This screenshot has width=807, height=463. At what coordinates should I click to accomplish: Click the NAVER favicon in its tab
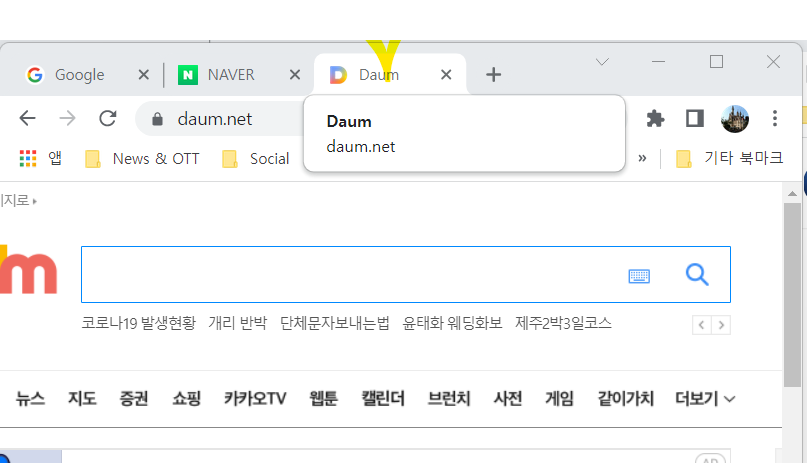click(x=188, y=75)
